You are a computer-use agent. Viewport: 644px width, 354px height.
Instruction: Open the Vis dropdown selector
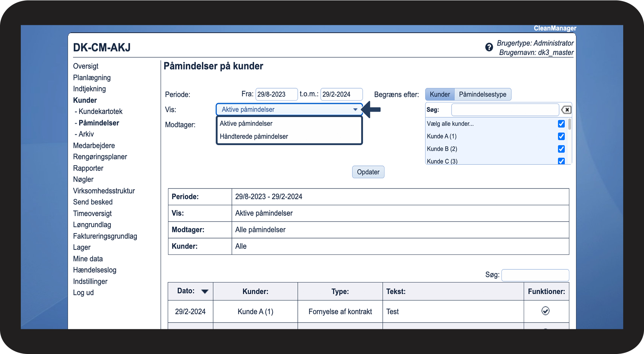coord(289,109)
